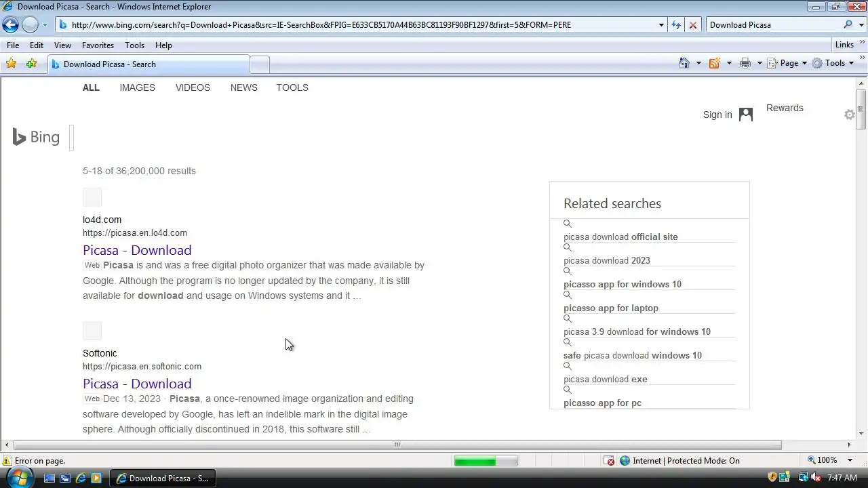868x488 pixels.
Task: Click the Bing logo
Action: point(37,137)
